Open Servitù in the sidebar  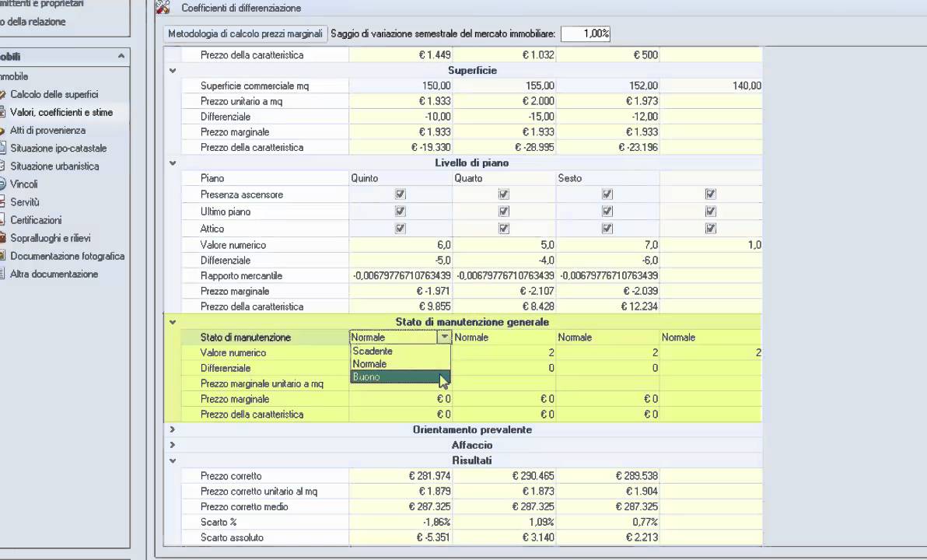[x=24, y=202]
